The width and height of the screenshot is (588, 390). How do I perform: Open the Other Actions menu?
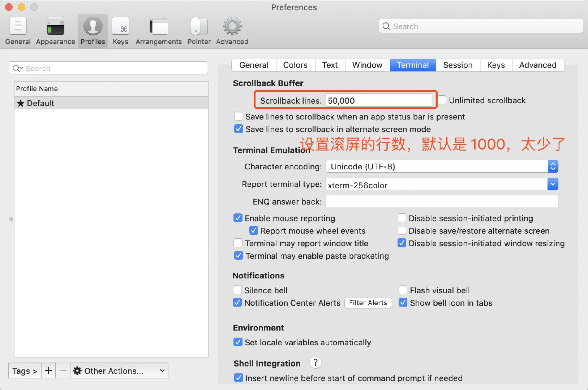pyautogui.click(x=119, y=370)
